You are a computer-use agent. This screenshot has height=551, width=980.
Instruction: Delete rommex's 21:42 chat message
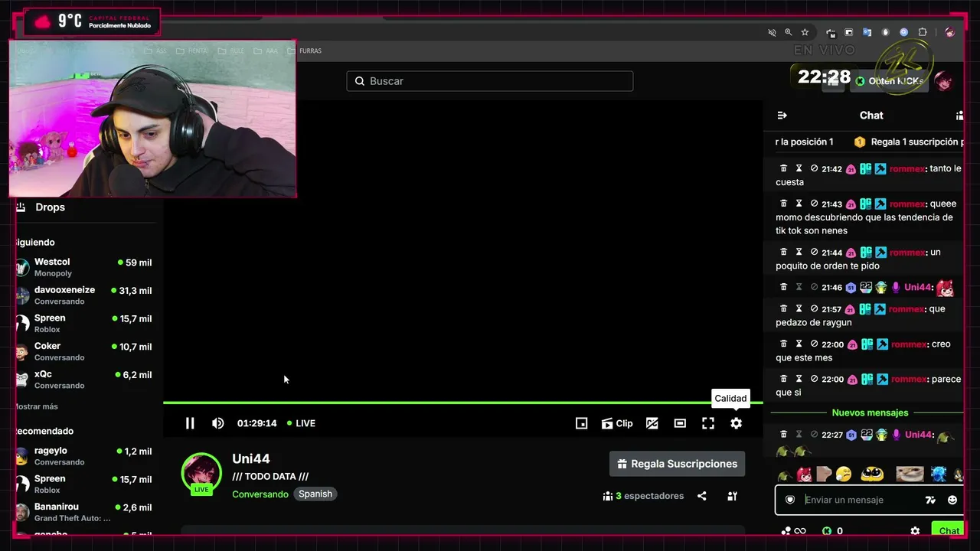pos(783,168)
